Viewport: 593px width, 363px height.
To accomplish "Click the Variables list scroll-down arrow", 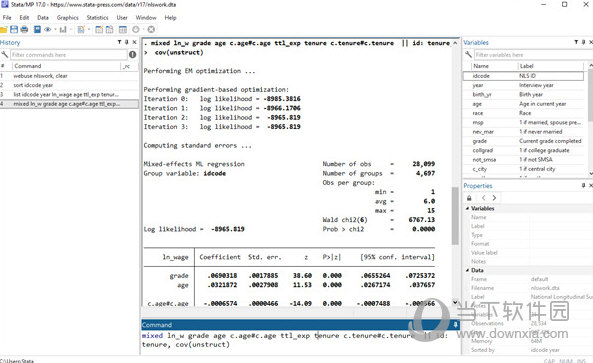I will point(591,173).
